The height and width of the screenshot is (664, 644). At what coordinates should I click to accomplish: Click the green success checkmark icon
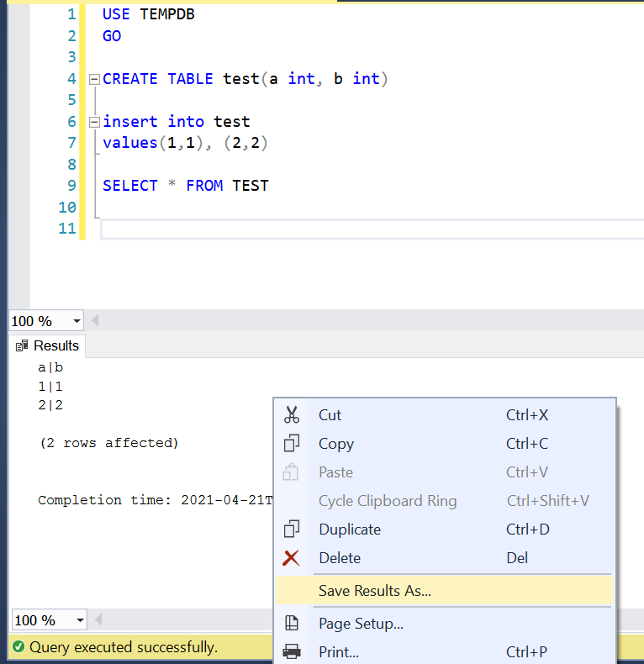coord(18,646)
